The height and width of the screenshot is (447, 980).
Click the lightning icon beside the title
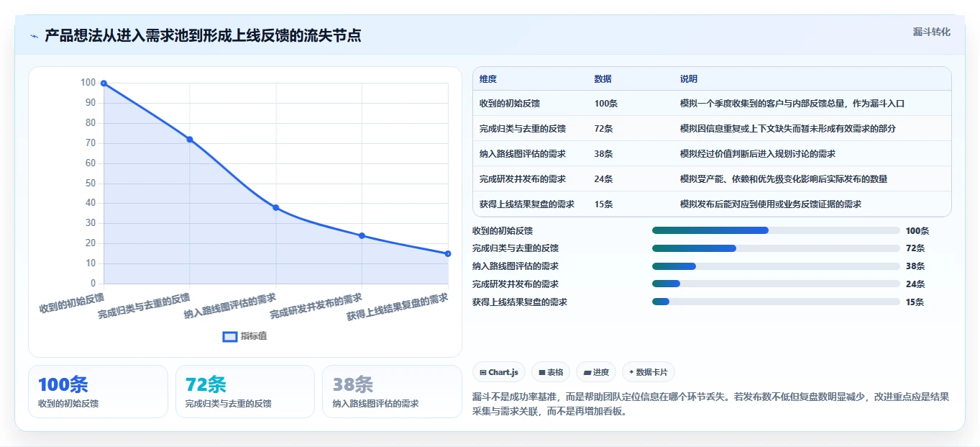(x=35, y=36)
